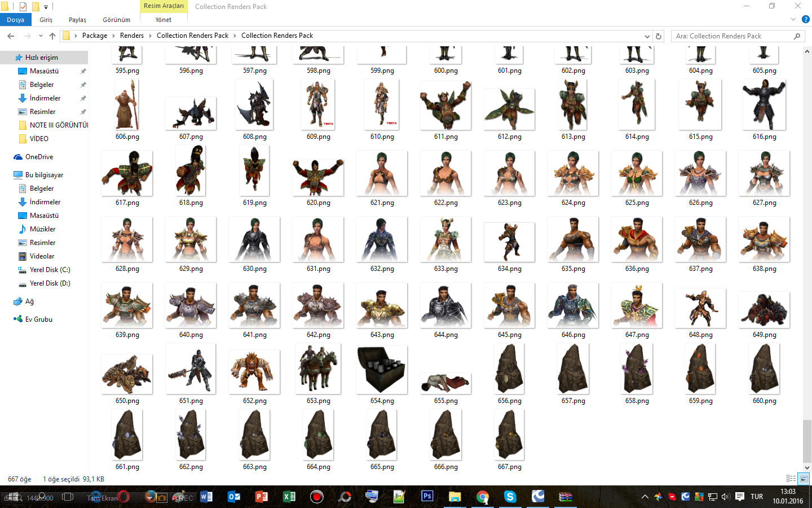
Task: Click the Properties checkmark icon in title bar
Action: click(23, 7)
